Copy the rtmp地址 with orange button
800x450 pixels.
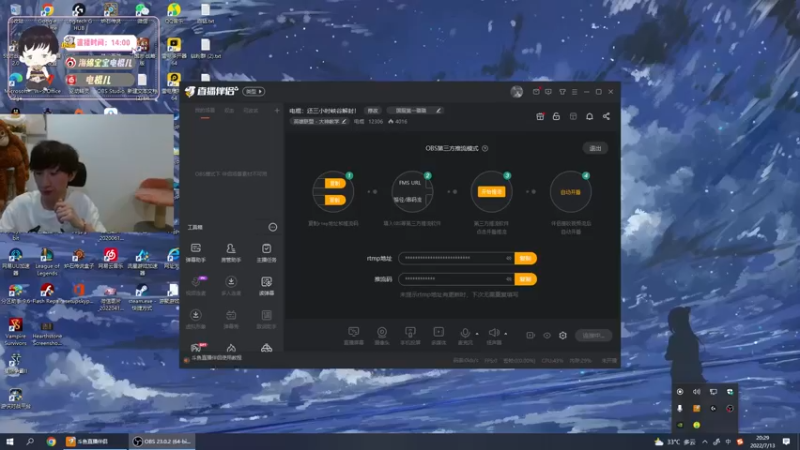[x=526, y=258]
